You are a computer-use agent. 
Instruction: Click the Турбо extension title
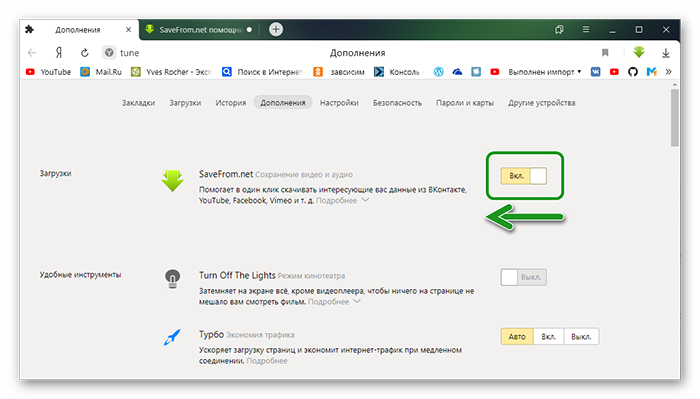pyautogui.click(x=211, y=334)
